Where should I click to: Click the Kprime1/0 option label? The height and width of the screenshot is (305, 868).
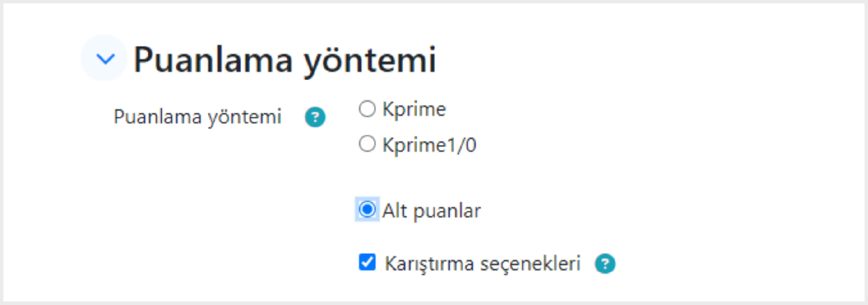429,145
